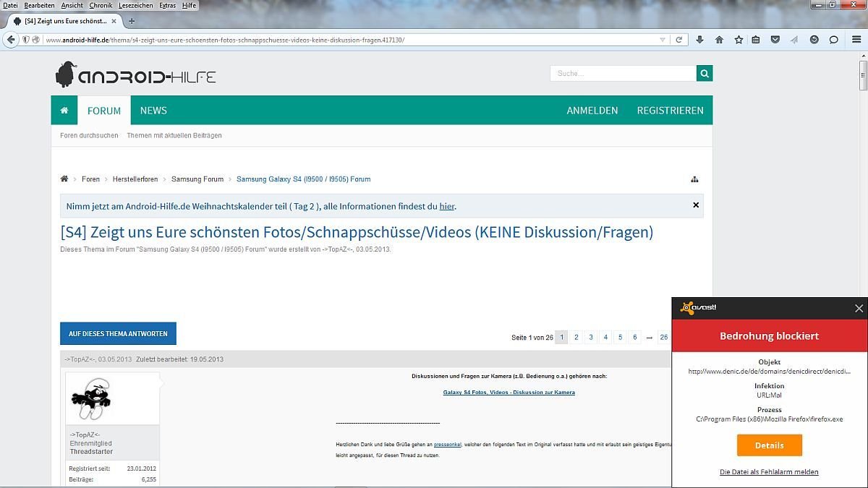Go to Firefox home page icon
Viewport: 868px width, 488px height.
(x=719, y=40)
